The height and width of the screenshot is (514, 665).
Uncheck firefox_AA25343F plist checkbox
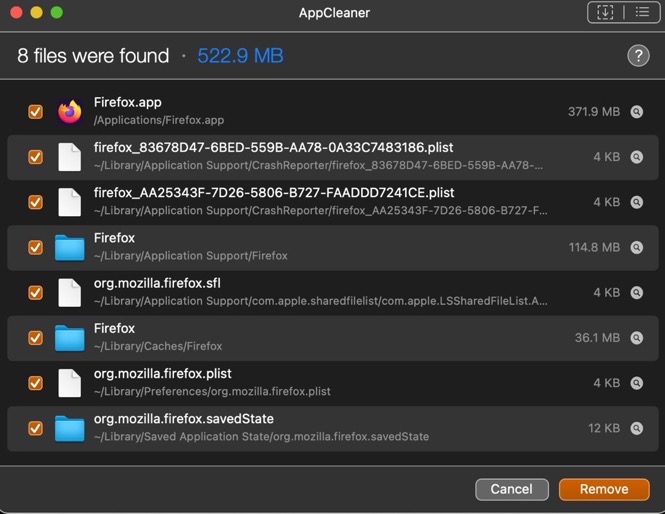36,202
